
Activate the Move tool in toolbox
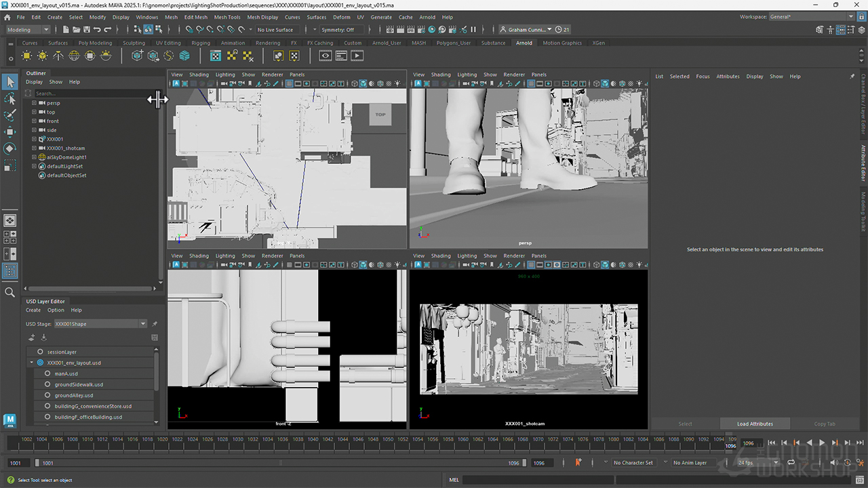tap(10, 131)
